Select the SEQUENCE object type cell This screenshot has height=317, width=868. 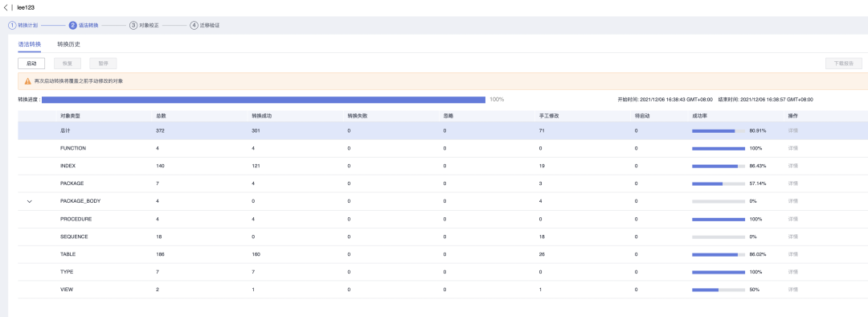74,237
